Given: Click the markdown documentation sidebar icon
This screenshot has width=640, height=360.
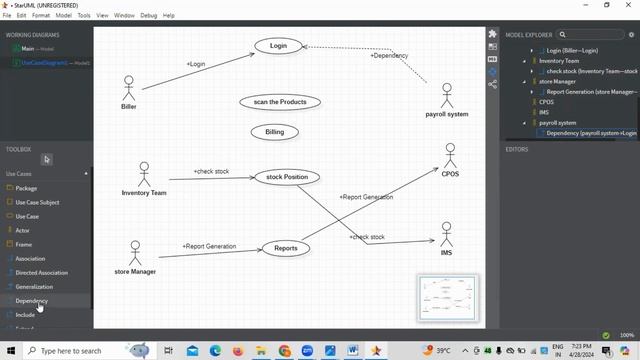Looking at the screenshot, I should pyautogui.click(x=493, y=60).
